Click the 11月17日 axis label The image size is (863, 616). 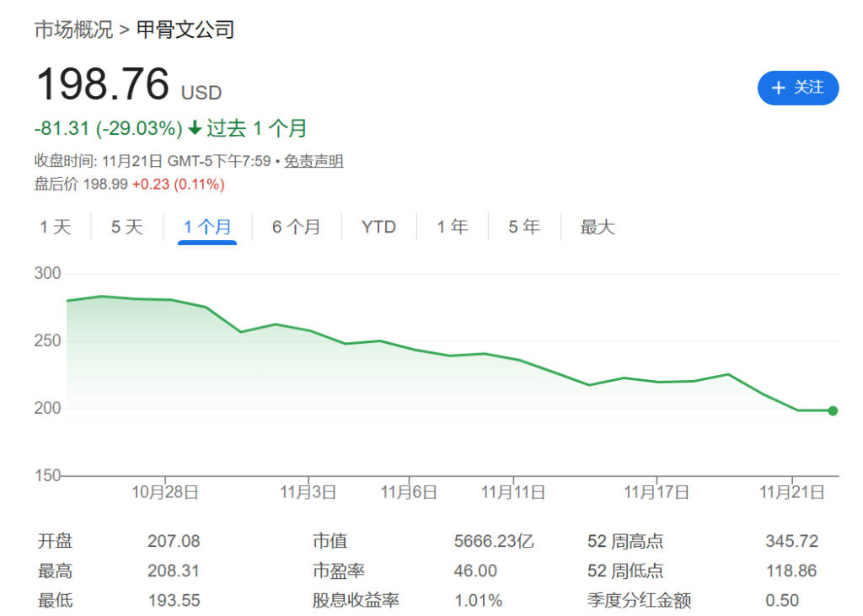pyautogui.click(x=656, y=491)
